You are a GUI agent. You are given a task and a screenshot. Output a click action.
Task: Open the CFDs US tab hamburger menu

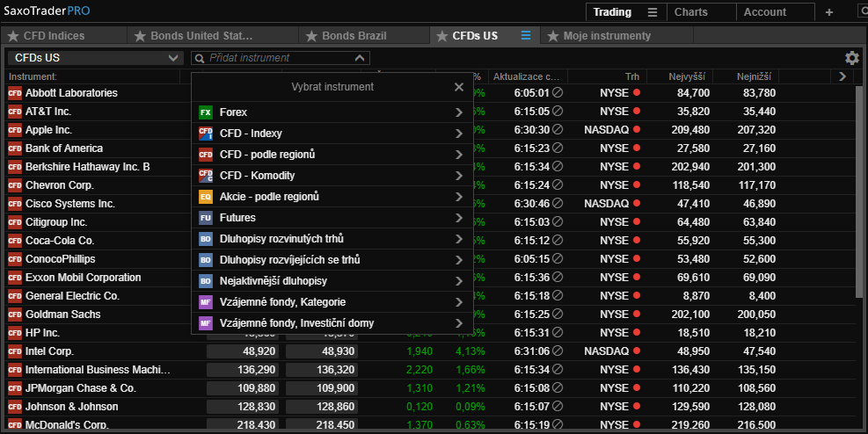pos(525,35)
